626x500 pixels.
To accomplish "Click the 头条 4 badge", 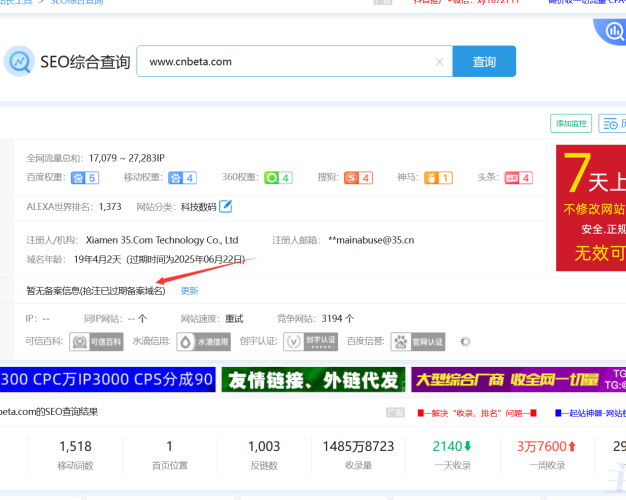I will click(x=519, y=178).
